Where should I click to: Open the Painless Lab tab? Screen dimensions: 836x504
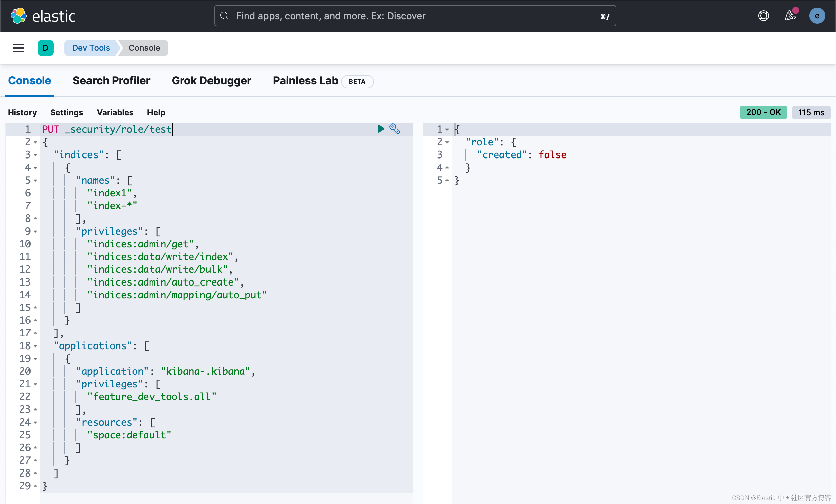coord(305,81)
